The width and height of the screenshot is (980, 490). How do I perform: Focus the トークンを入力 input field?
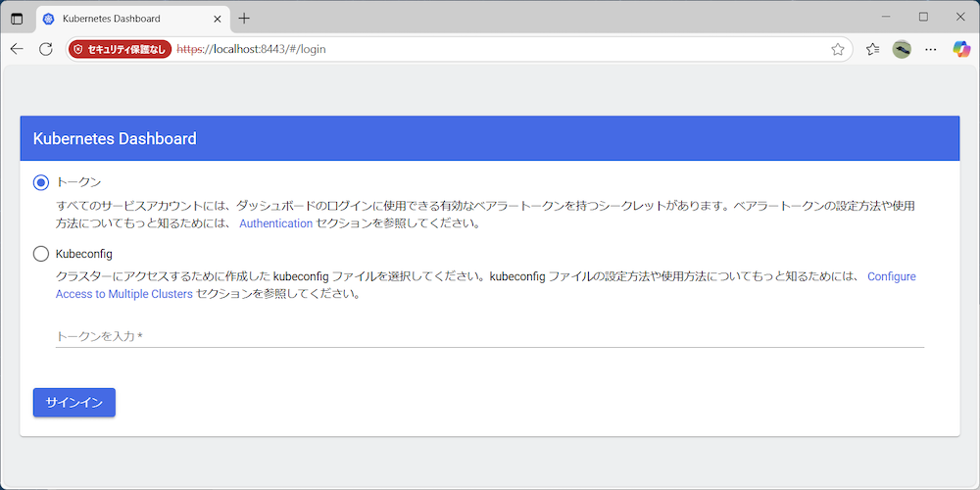(489, 336)
